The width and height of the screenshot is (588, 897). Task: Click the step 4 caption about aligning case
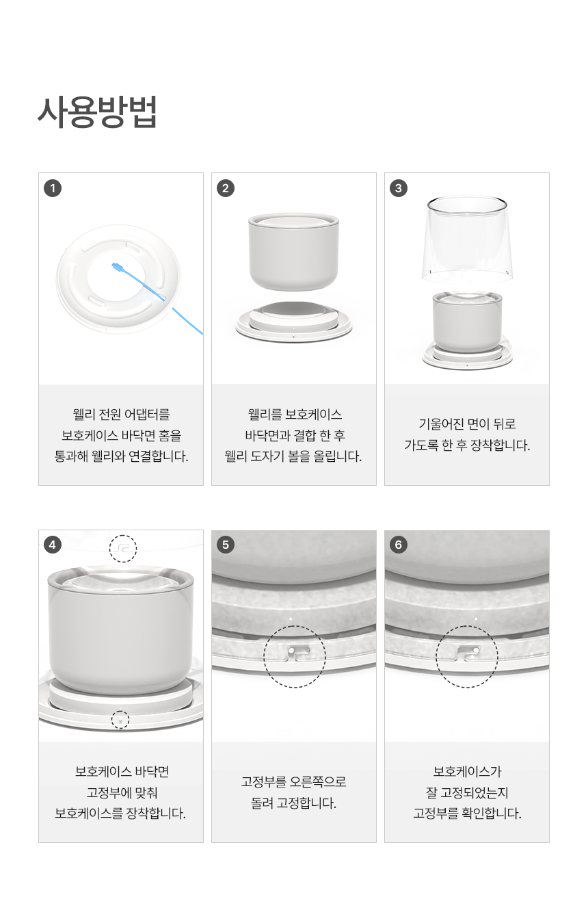click(x=121, y=792)
